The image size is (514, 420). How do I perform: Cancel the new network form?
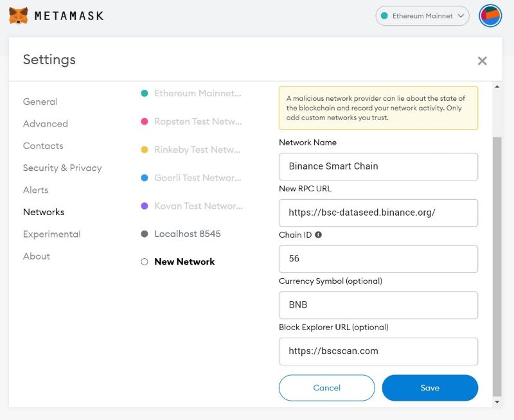(x=326, y=388)
